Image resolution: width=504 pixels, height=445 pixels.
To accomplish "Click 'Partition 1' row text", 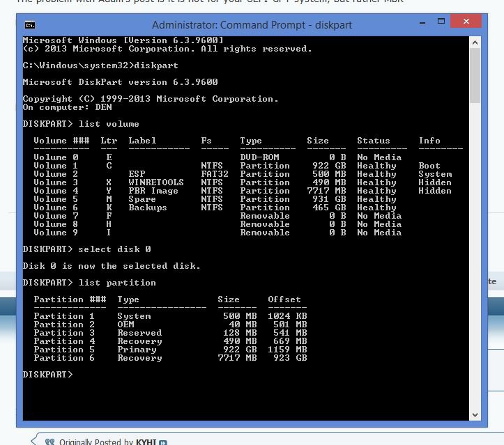I will [64, 316].
